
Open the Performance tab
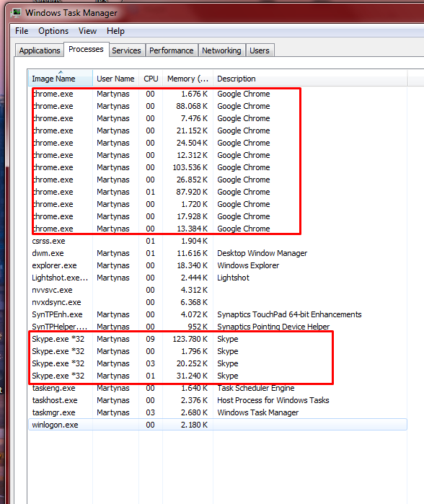click(172, 50)
